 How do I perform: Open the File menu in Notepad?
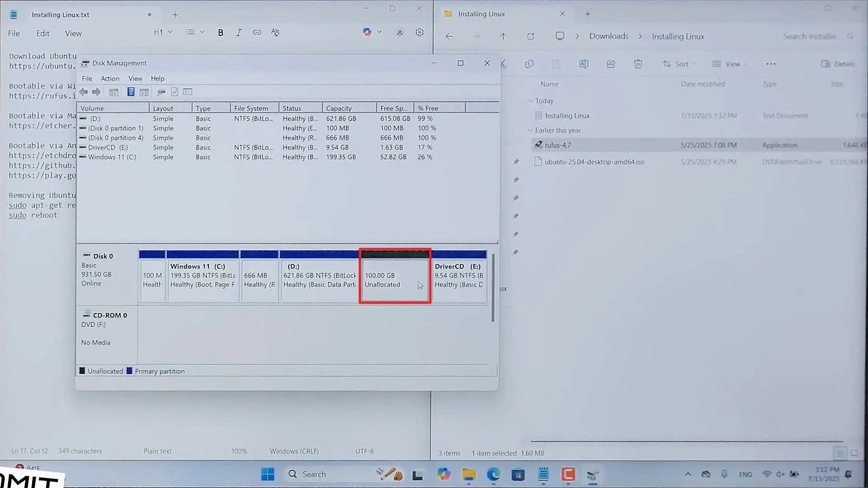14,33
